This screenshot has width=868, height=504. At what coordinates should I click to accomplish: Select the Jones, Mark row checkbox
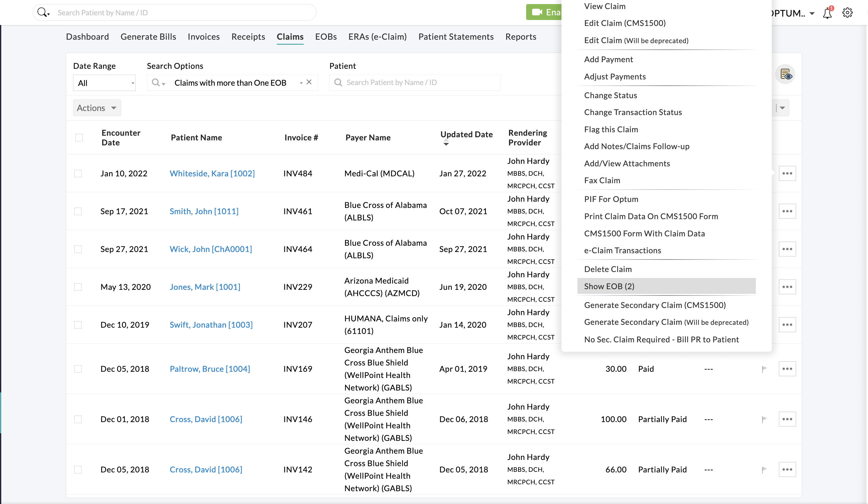point(78,287)
